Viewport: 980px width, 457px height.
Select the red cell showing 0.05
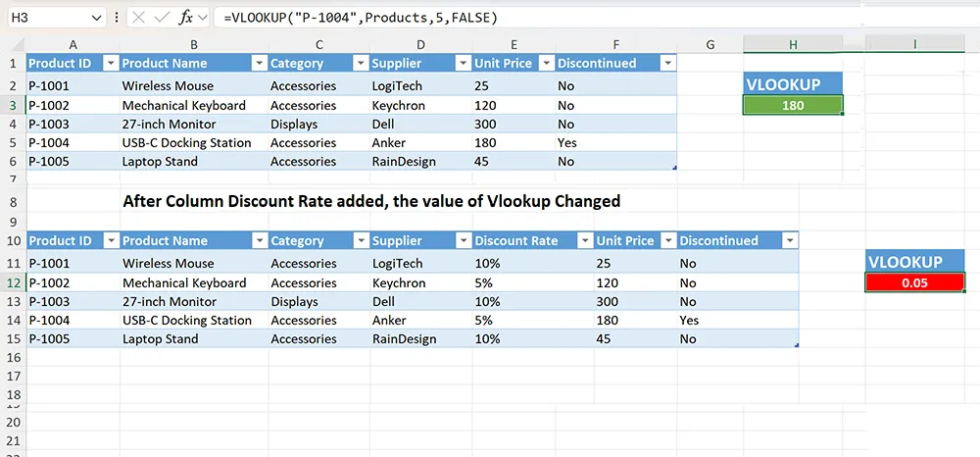(x=915, y=282)
